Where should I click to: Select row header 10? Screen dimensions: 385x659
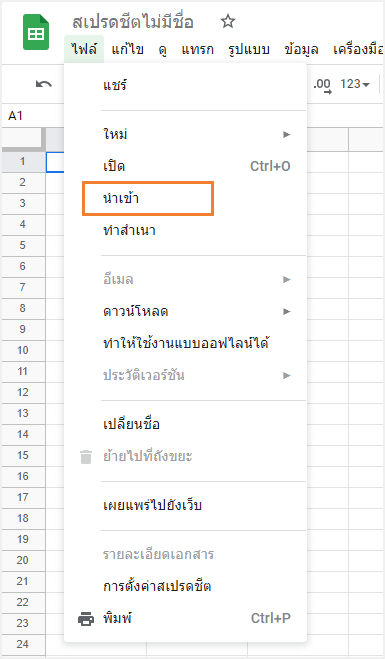(x=23, y=351)
